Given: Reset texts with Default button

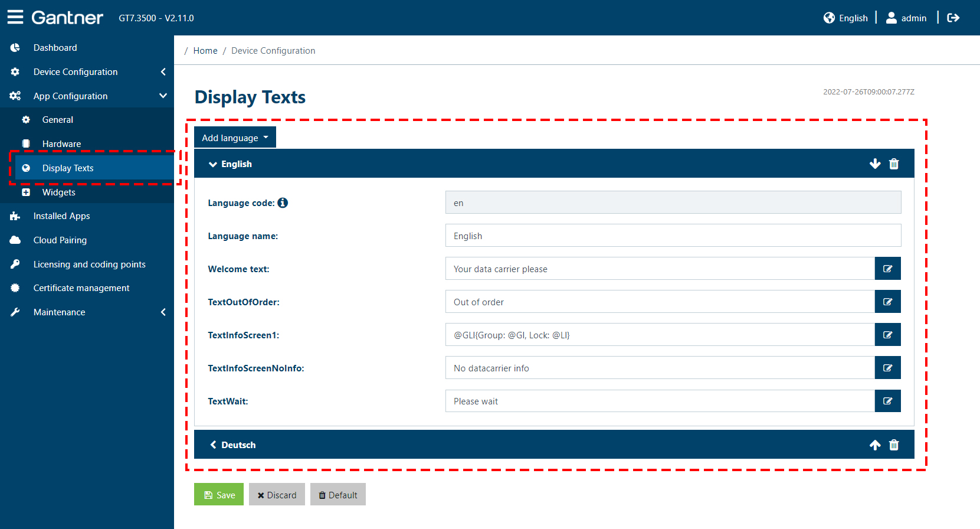Looking at the screenshot, I should [338, 495].
